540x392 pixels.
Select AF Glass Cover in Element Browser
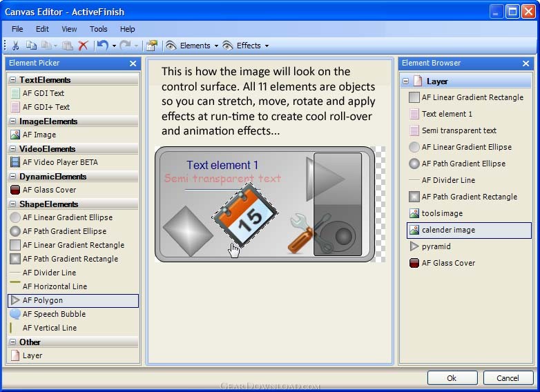click(x=469, y=263)
